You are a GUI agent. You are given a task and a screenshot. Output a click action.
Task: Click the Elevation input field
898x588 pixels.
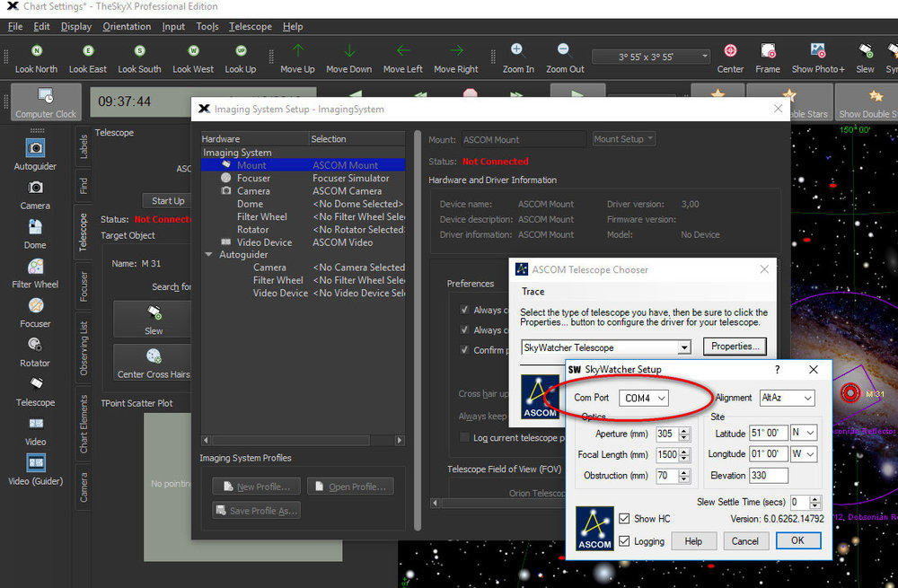coord(769,475)
